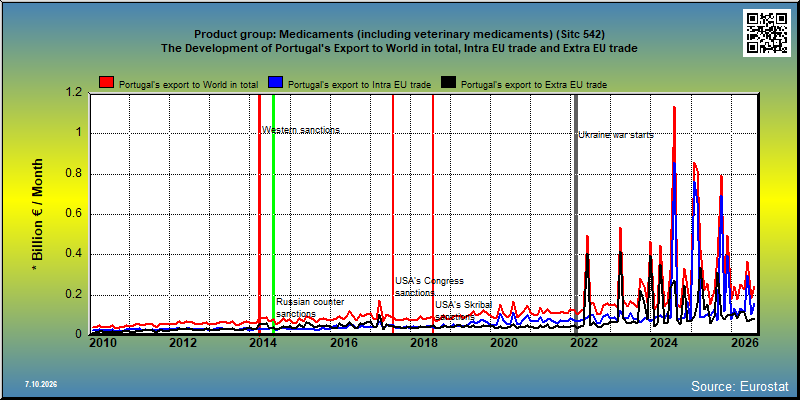Click the y-axis value 1.2
The image size is (800, 400).
[73, 92]
